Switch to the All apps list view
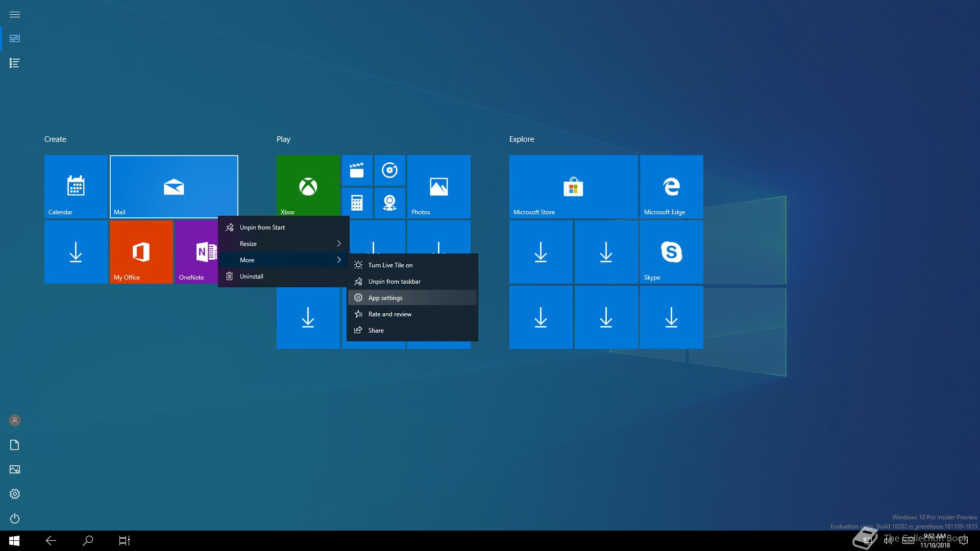Screen dimensions: 980x551 15,63
